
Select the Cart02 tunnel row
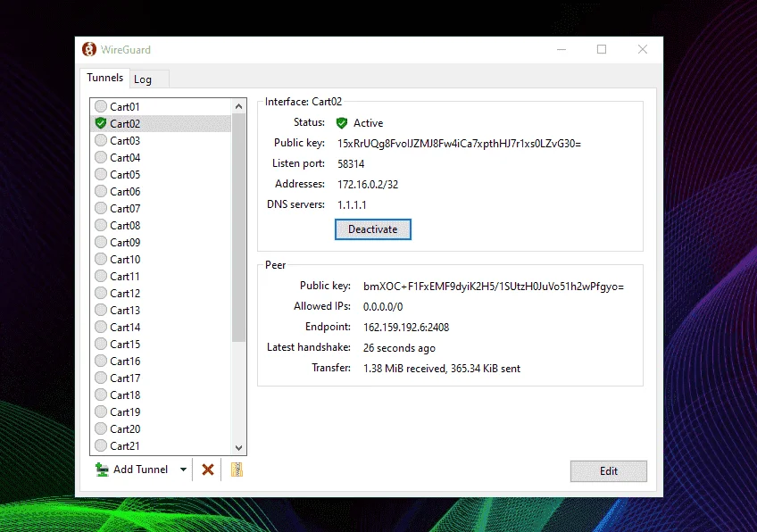tap(161, 123)
